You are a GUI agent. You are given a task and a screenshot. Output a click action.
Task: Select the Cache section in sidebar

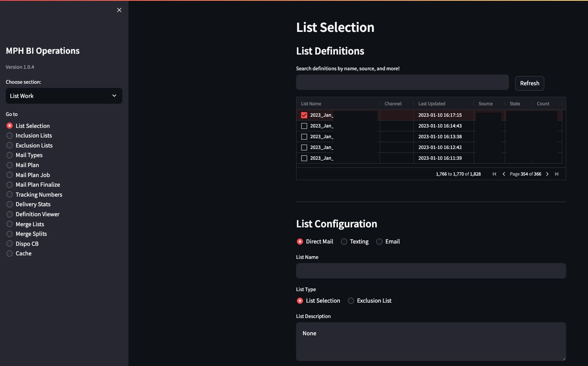click(x=24, y=253)
